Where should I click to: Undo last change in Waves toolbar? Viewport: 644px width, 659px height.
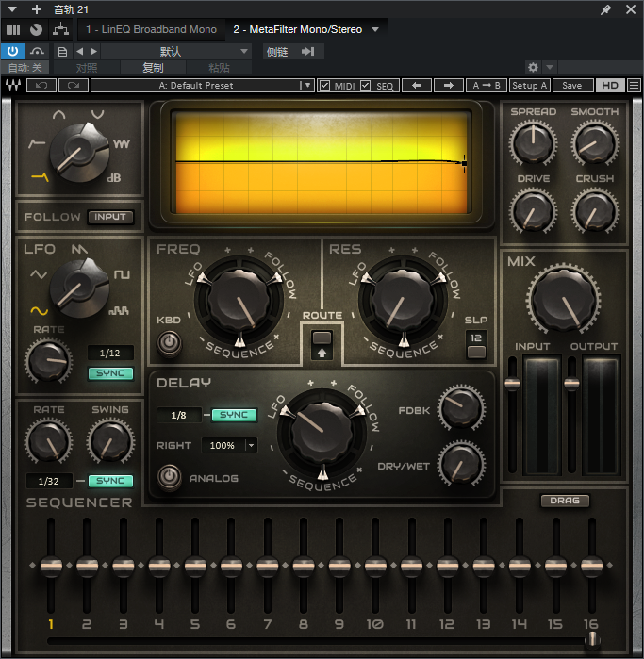pos(41,85)
